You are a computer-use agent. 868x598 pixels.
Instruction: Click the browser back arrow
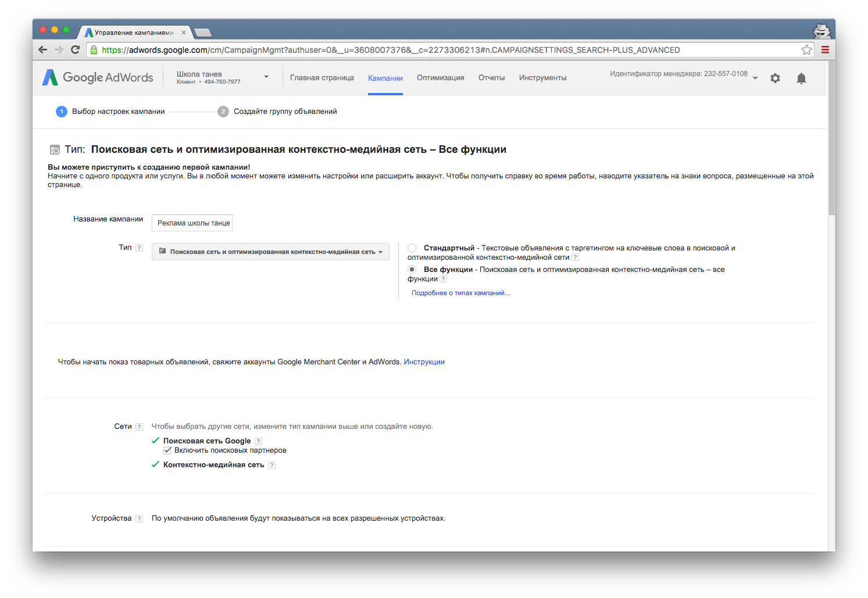(42, 50)
